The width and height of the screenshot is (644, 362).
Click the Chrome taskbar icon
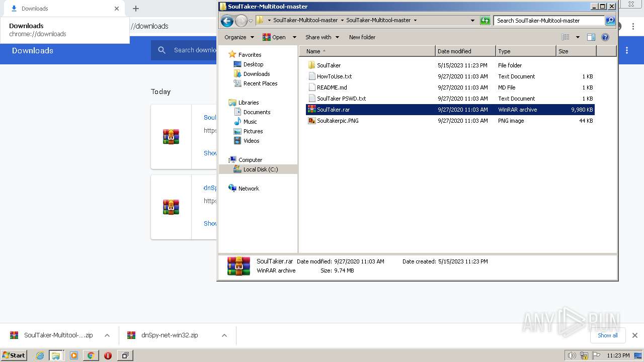(91, 355)
